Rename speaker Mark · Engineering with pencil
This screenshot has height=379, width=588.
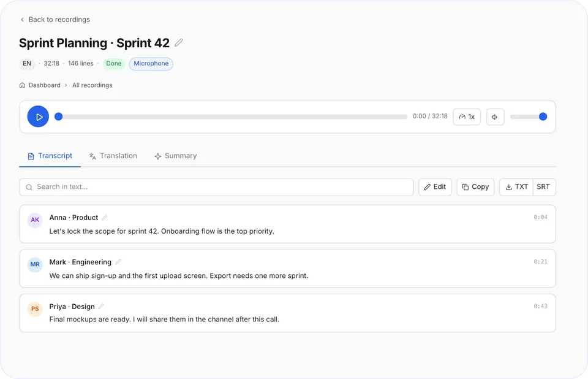point(118,262)
